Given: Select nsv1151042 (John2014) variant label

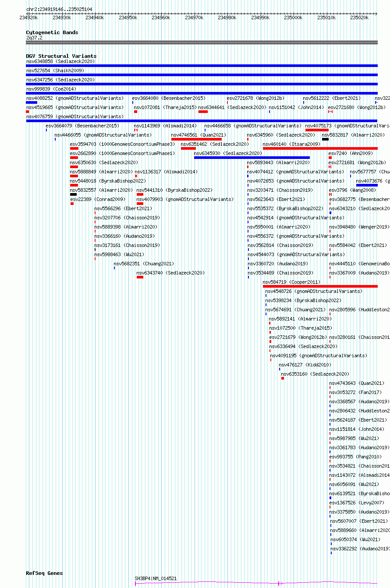Looking at the screenshot, I should click(296, 107).
